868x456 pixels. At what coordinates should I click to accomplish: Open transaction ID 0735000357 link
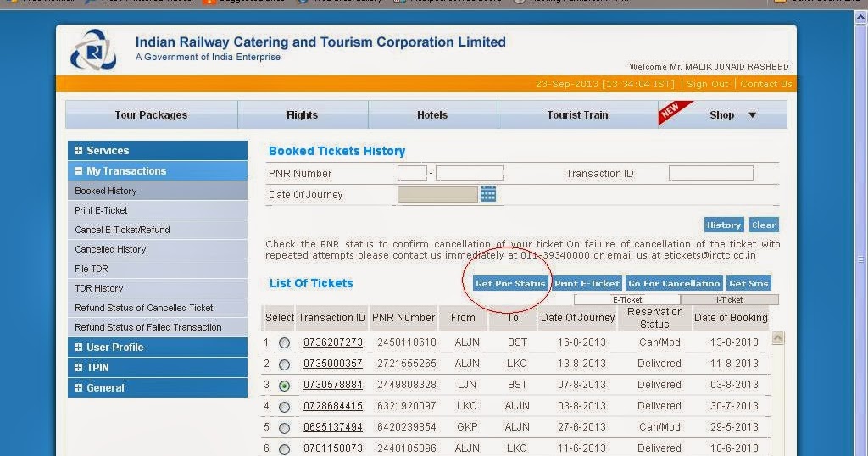click(332, 364)
